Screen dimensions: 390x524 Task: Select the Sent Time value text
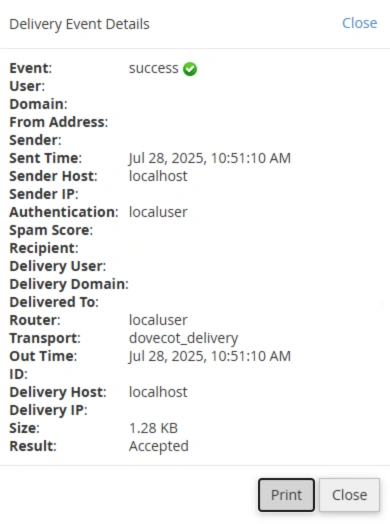tap(210, 158)
